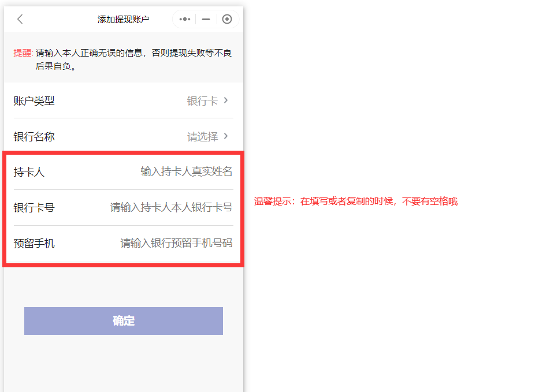Screen dimensions: 550x392
Task: Select the 预留手机 field label
Action: 34,243
